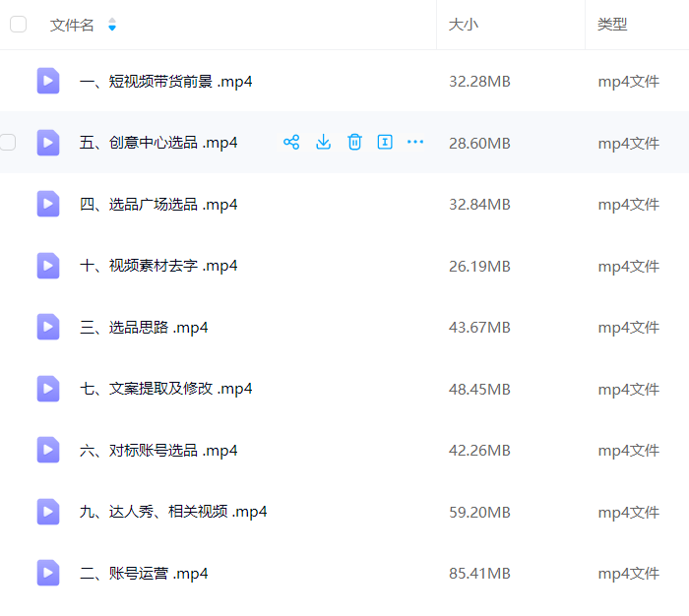689x616 pixels.
Task: Open file 十、视频素材去字 .mp4
Action: point(158,266)
